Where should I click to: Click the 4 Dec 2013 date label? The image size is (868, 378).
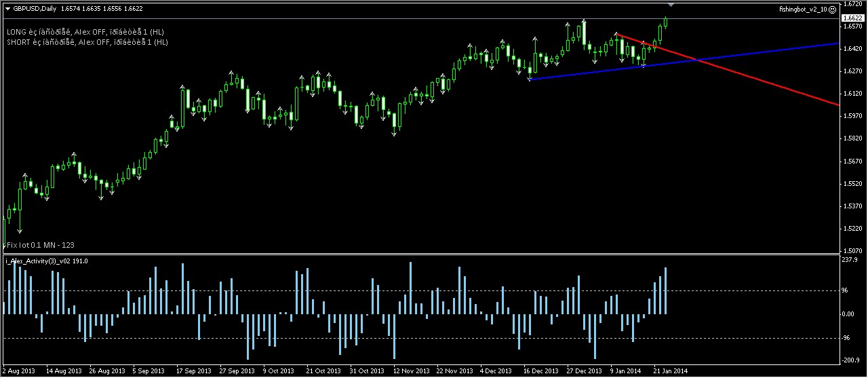point(496,371)
